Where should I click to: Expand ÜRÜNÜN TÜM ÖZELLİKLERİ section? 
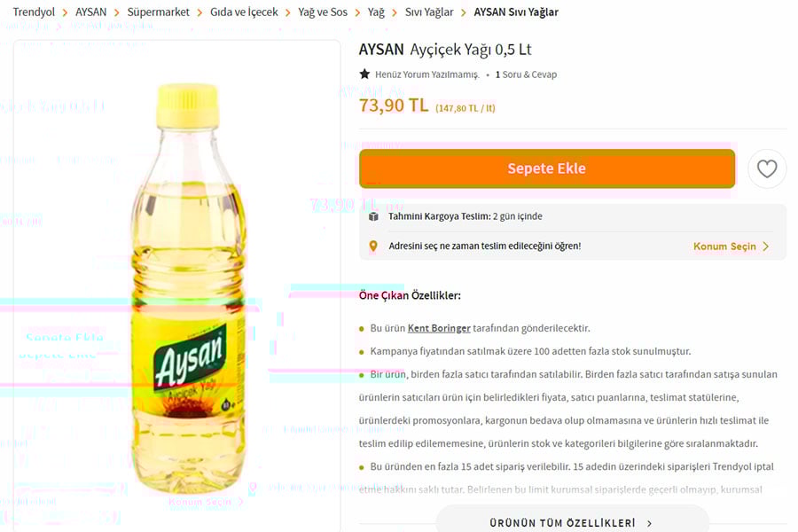tap(572, 522)
